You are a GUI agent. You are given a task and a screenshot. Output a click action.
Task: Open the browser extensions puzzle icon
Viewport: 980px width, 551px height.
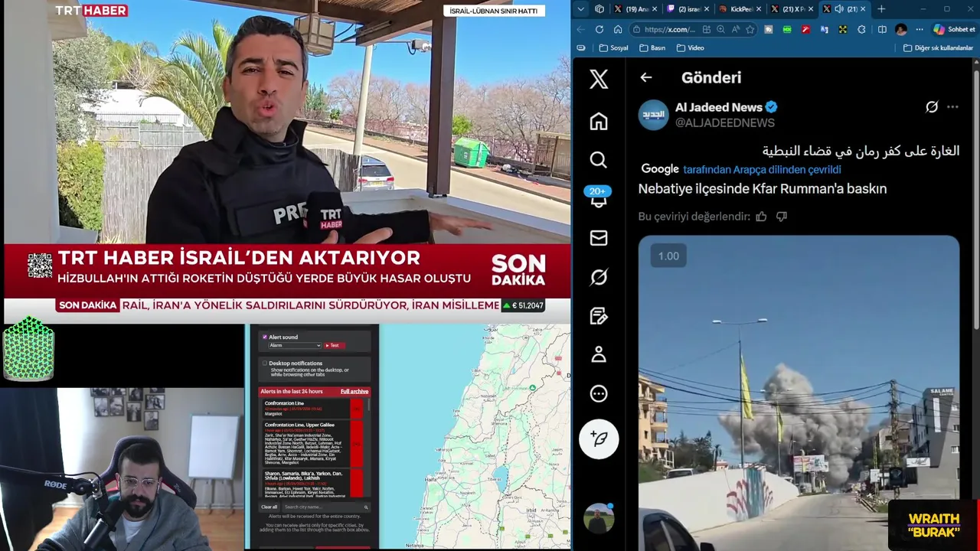coord(861,29)
